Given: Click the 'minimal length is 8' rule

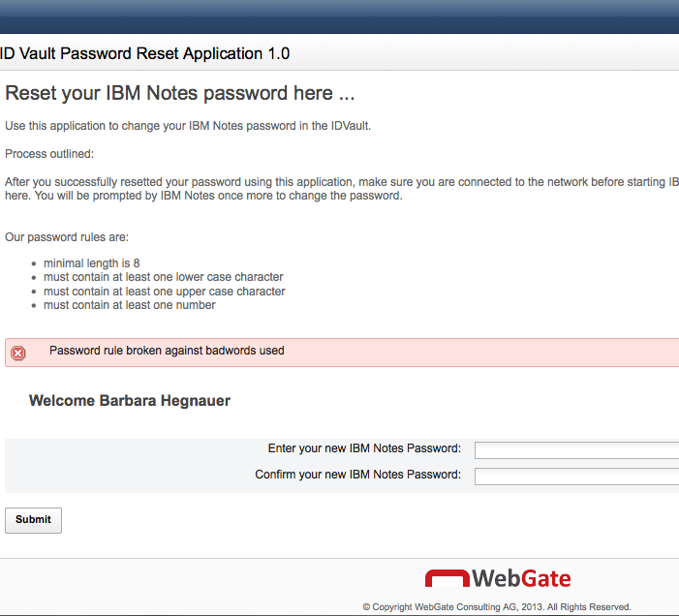Looking at the screenshot, I should (91, 263).
